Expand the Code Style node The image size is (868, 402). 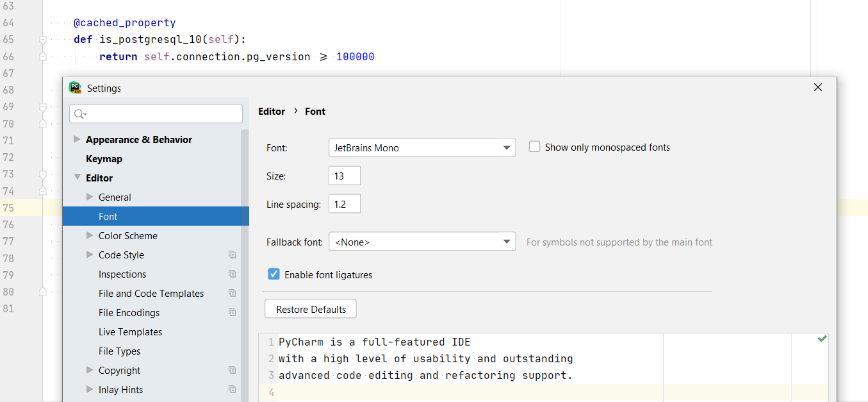coord(90,255)
